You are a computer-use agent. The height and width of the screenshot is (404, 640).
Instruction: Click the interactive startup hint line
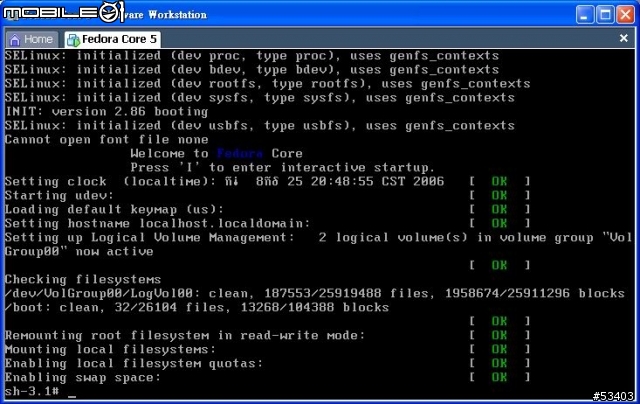(282, 167)
